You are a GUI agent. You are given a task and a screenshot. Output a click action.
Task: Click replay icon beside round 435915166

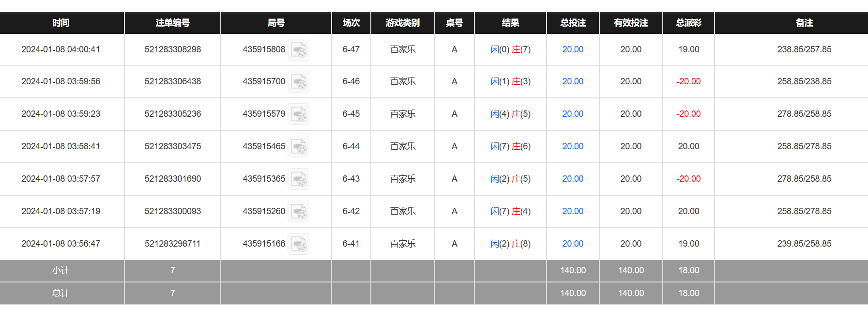tap(298, 244)
